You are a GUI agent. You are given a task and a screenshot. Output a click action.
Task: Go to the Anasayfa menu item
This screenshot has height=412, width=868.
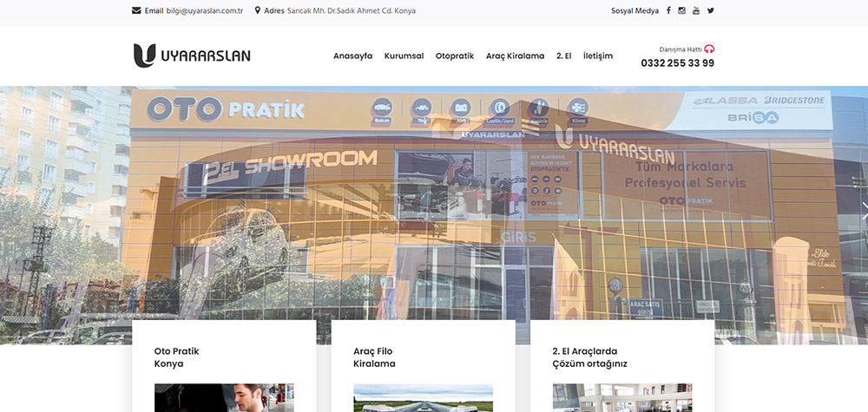(352, 56)
